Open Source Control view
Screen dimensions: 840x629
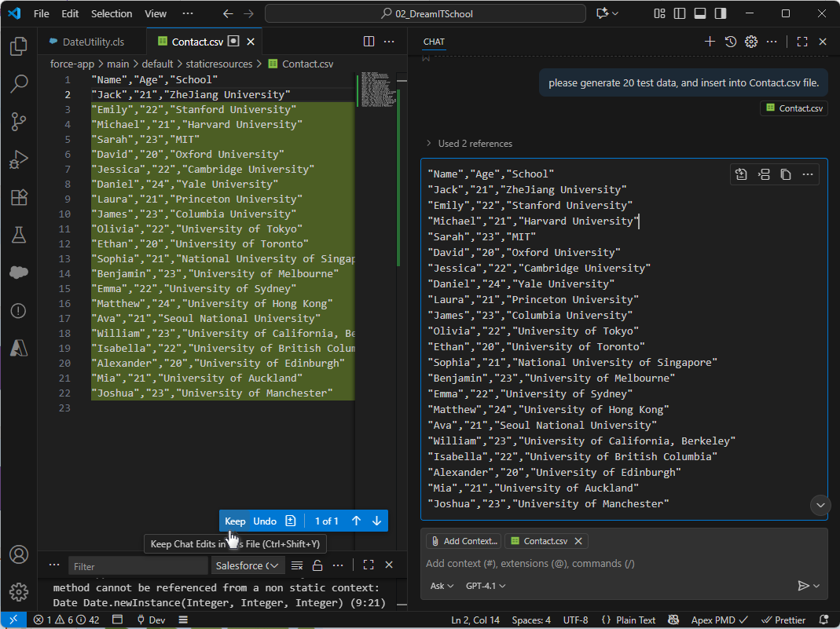19,122
